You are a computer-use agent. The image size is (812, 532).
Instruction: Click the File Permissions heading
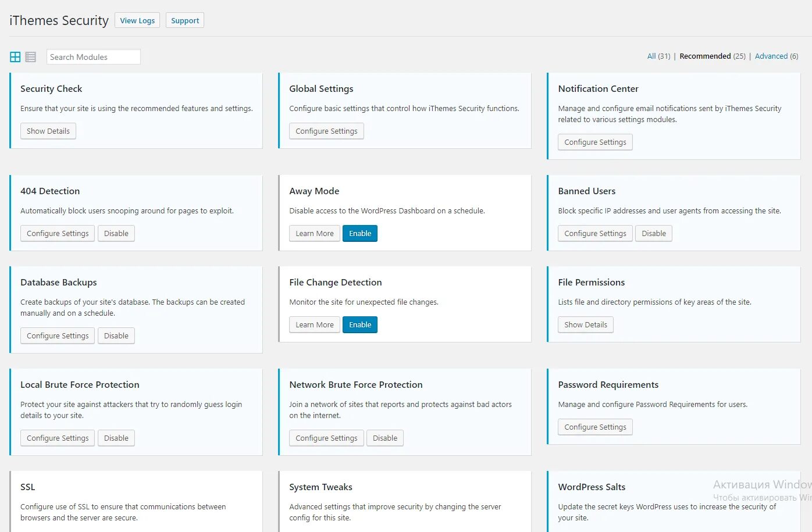coord(591,283)
